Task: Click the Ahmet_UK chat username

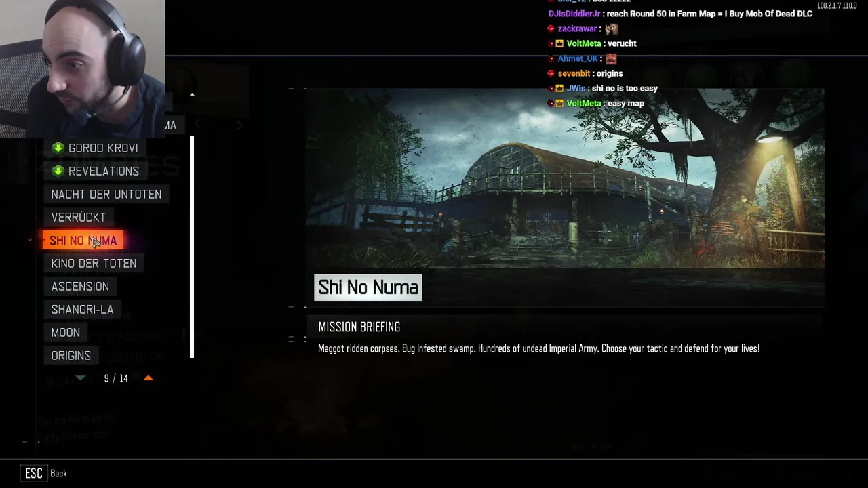Action: tap(578, 58)
